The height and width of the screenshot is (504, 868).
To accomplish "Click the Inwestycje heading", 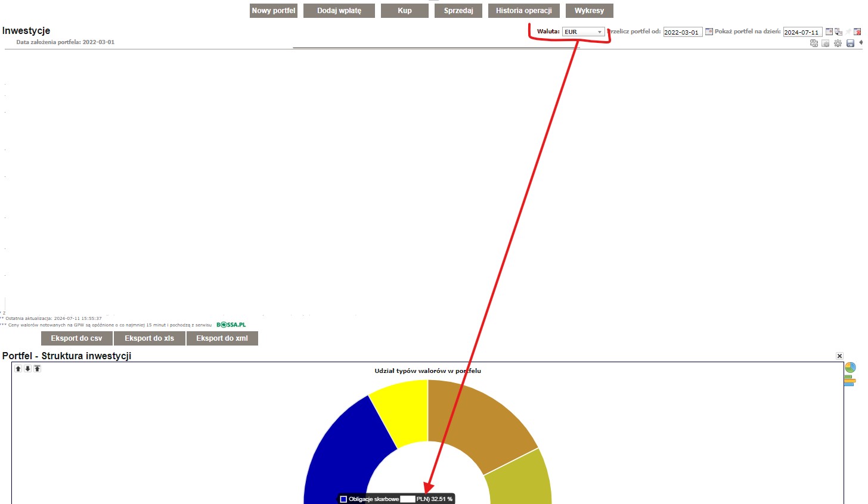I will pyautogui.click(x=26, y=30).
